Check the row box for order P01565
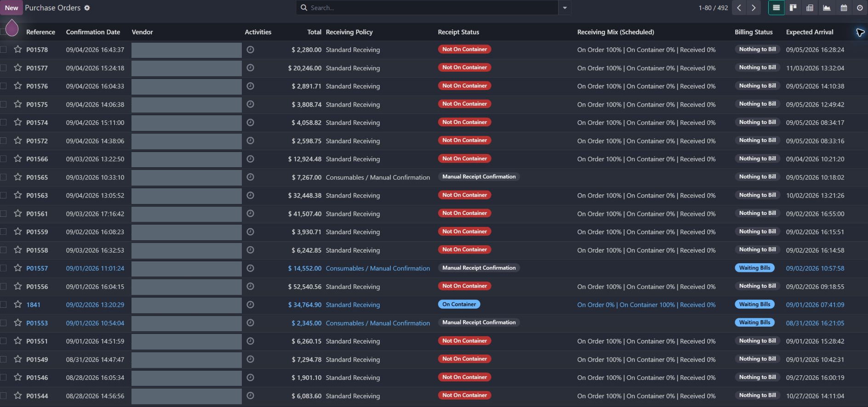Image resolution: width=868 pixels, height=407 pixels. (3, 177)
